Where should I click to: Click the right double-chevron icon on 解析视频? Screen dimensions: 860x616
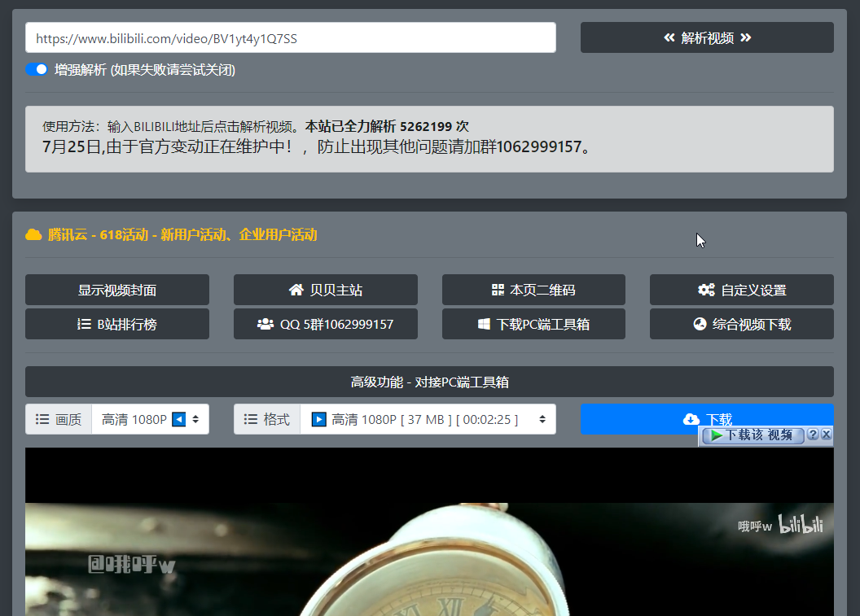pos(745,37)
